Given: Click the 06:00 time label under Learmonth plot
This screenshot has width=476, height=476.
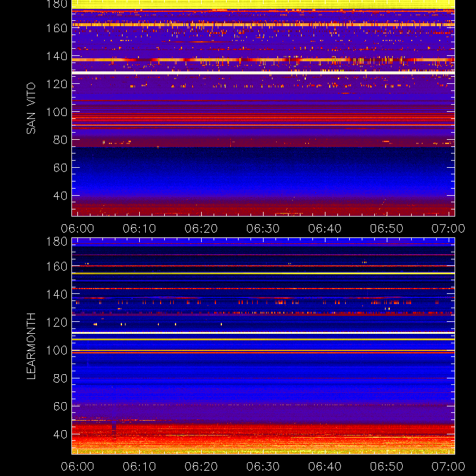Looking at the screenshot, I should [x=77, y=466].
